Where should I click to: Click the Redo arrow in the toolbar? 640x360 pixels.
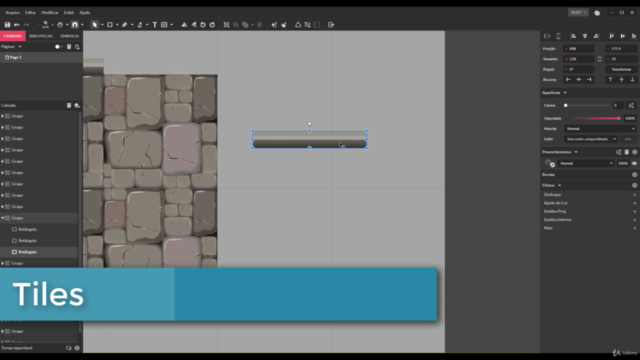point(26,25)
